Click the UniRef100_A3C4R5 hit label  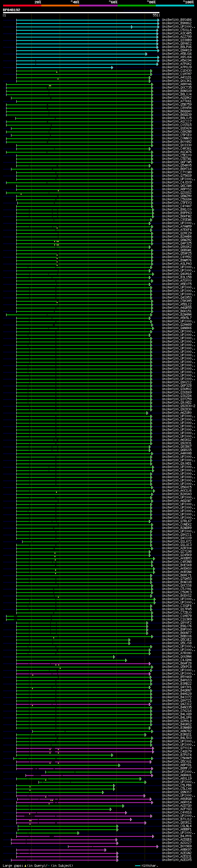[x=177, y=33]
